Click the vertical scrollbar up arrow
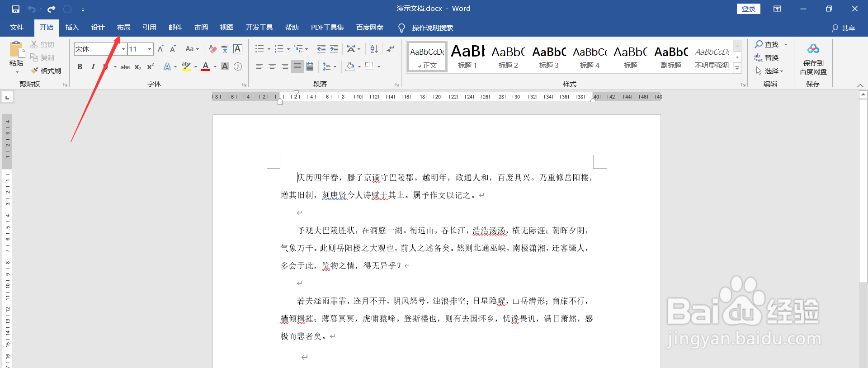868x368 pixels. point(863,95)
